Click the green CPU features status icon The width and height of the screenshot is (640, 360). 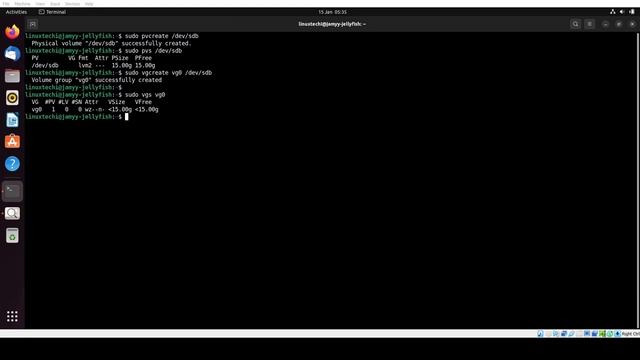602,334
